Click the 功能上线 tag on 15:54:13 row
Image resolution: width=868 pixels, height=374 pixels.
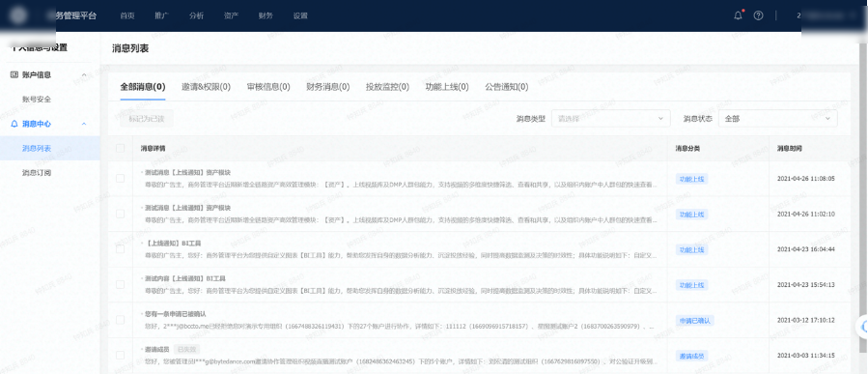pos(691,285)
